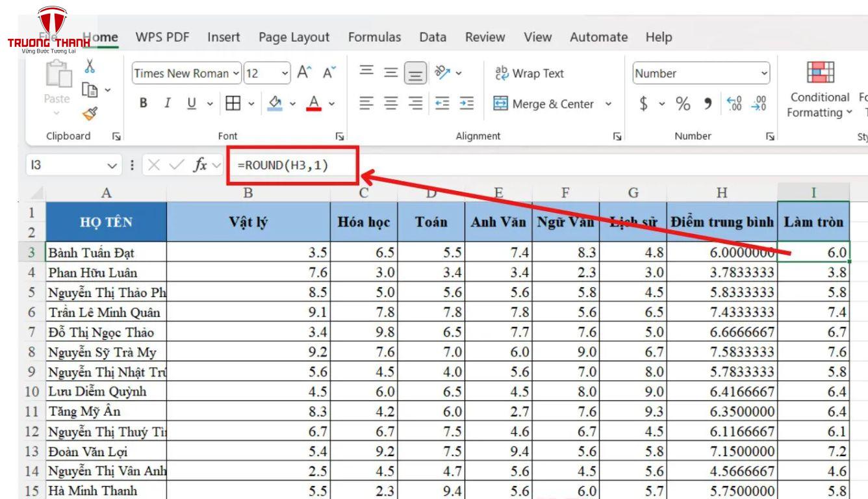868x499 pixels.
Task: Open the Paste options arrow
Action: (x=57, y=114)
